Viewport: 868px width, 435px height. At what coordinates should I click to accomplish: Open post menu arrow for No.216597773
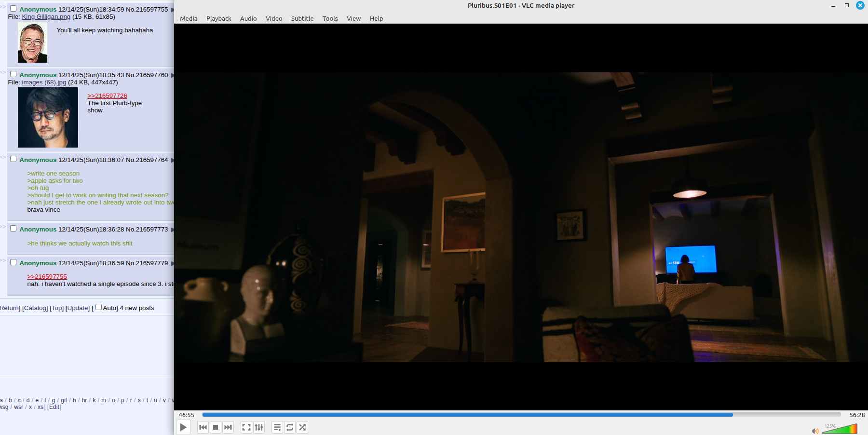tap(172, 230)
